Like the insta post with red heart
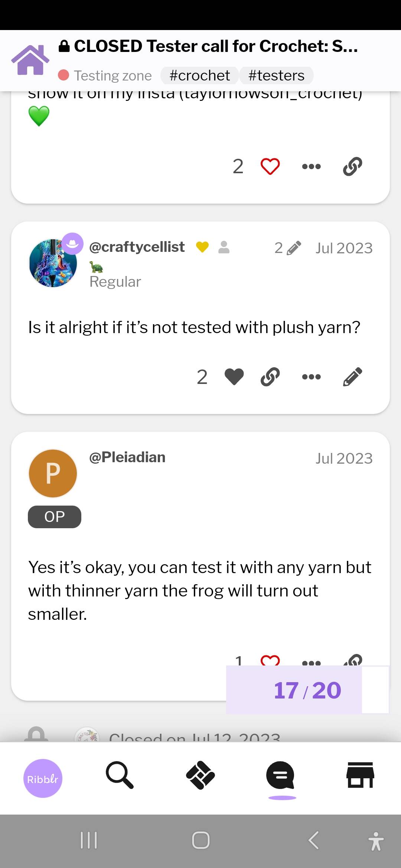Viewport: 401px width, 868px height. click(270, 166)
